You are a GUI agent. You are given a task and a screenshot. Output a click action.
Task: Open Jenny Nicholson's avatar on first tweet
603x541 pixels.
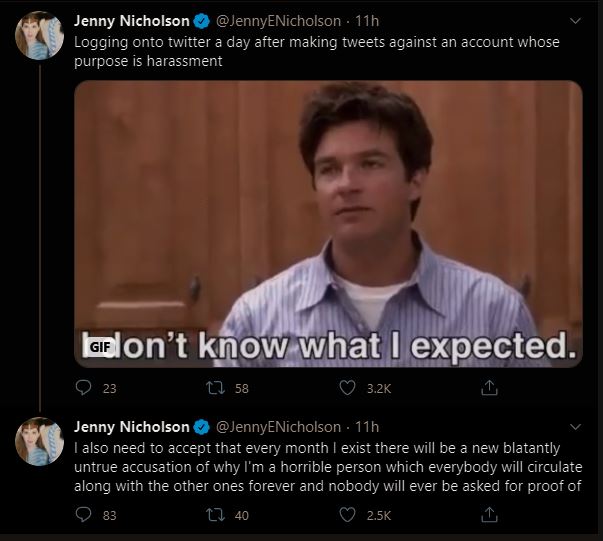click(x=40, y=37)
